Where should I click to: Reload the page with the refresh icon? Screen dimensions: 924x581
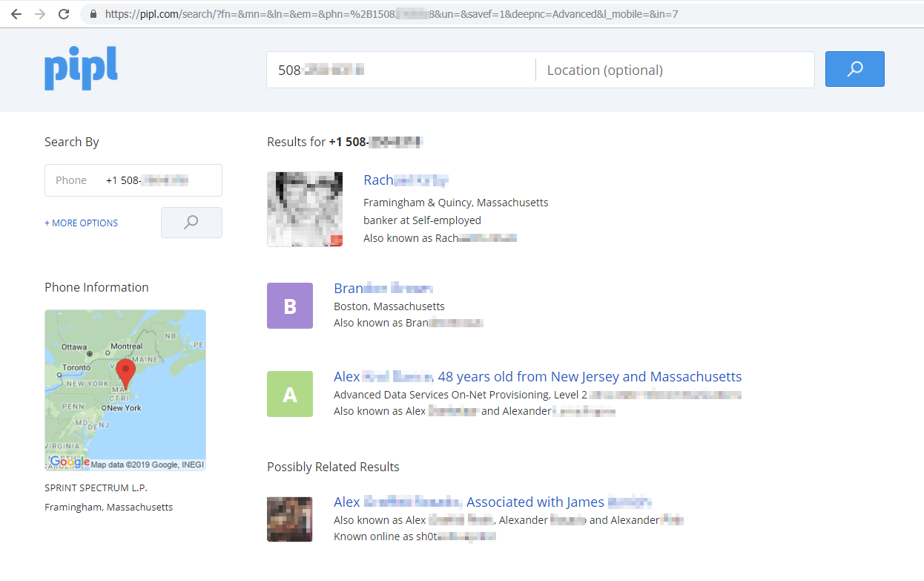coord(64,14)
